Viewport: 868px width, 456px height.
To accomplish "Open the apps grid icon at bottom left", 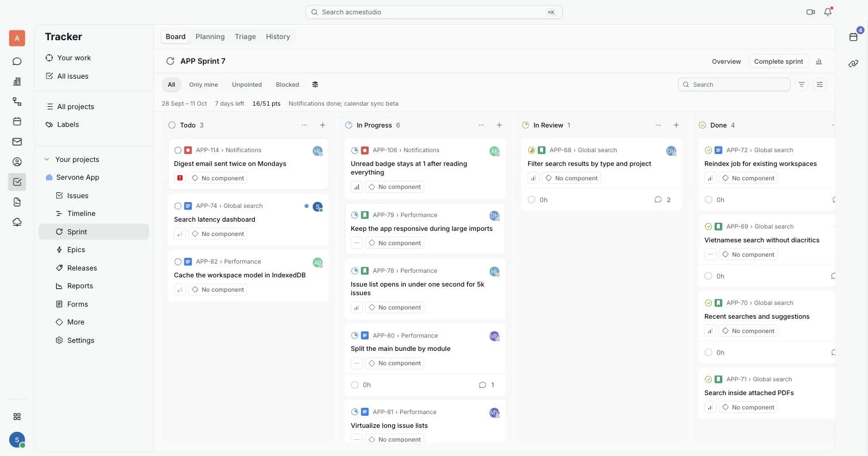I will pos(17,416).
